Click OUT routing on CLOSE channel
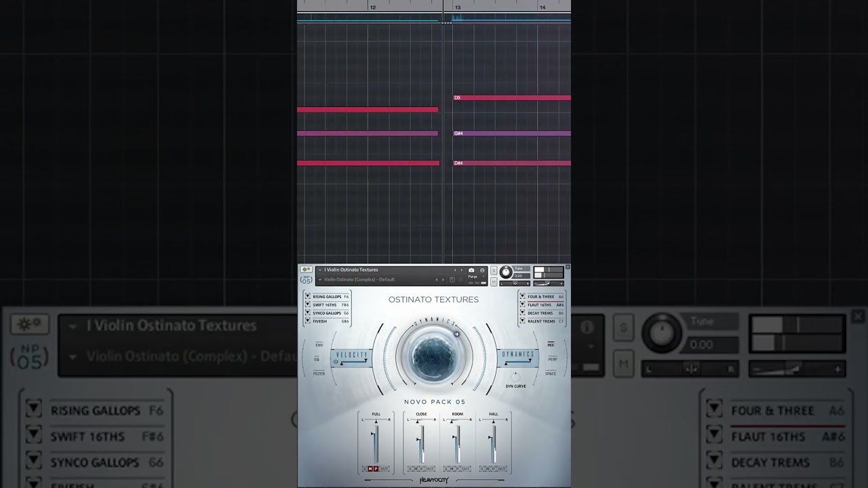Image resolution: width=868 pixels, height=488 pixels. tap(430, 469)
